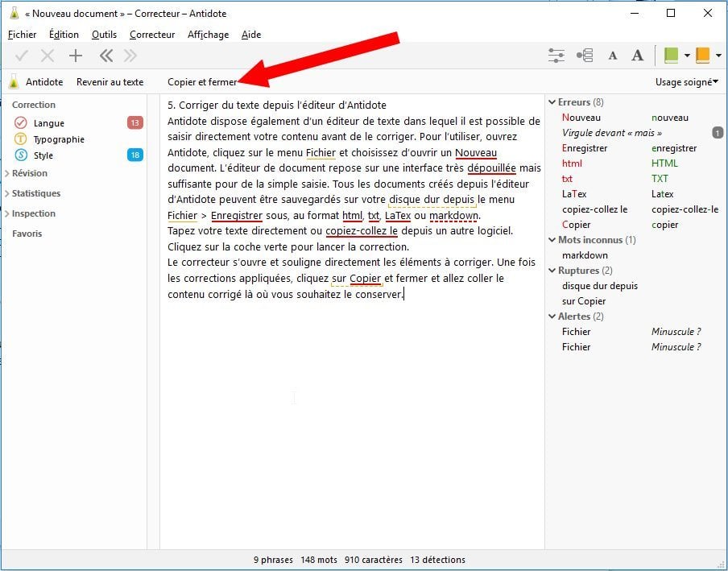Increase text size with large A icon

click(x=638, y=56)
